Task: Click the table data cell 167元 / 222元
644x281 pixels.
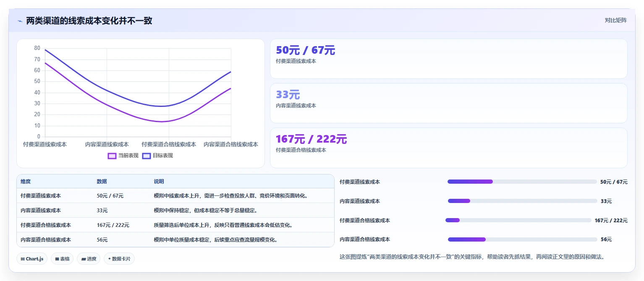Action: (x=113, y=225)
